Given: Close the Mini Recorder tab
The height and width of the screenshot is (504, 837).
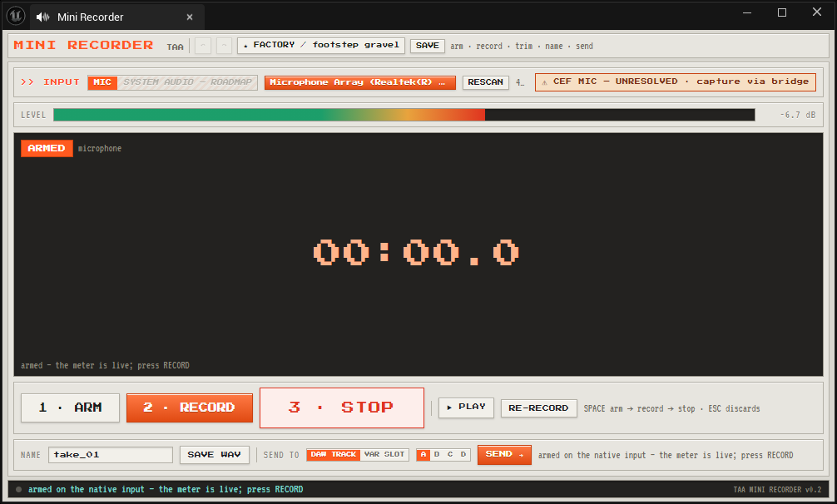Looking at the screenshot, I should [190, 17].
